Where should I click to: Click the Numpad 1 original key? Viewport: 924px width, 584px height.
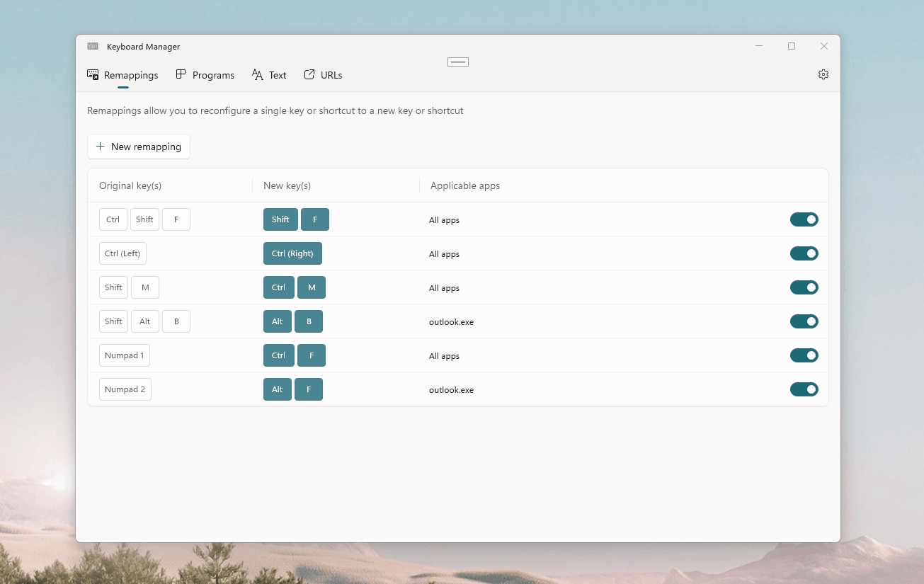124,355
